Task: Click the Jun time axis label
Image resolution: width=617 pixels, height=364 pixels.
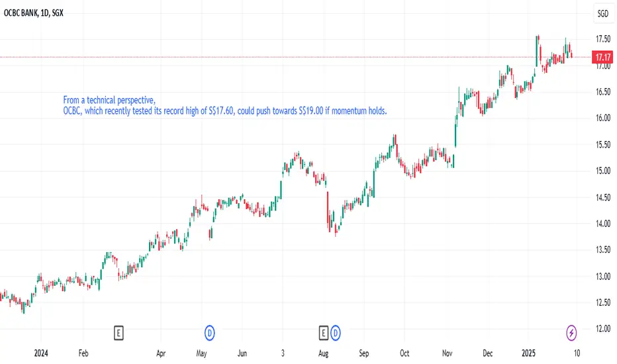Action: click(242, 353)
